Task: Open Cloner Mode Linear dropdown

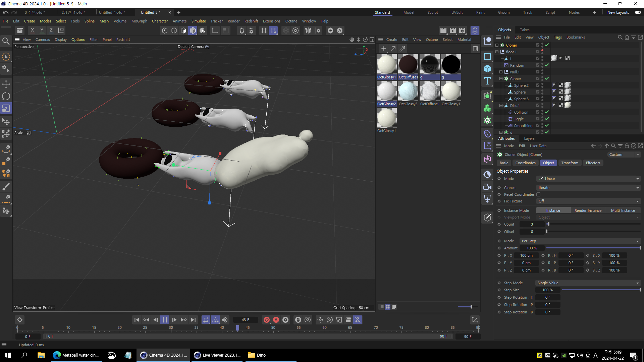Action: coord(588,179)
